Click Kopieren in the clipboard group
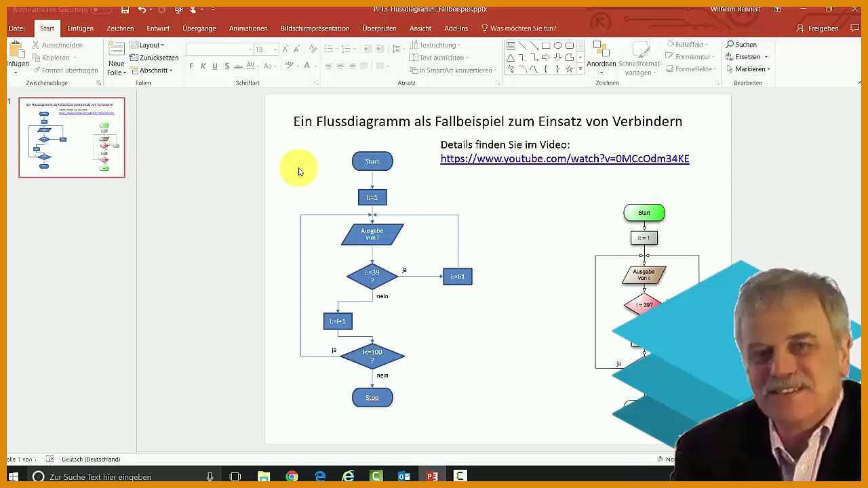 pos(50,58)
